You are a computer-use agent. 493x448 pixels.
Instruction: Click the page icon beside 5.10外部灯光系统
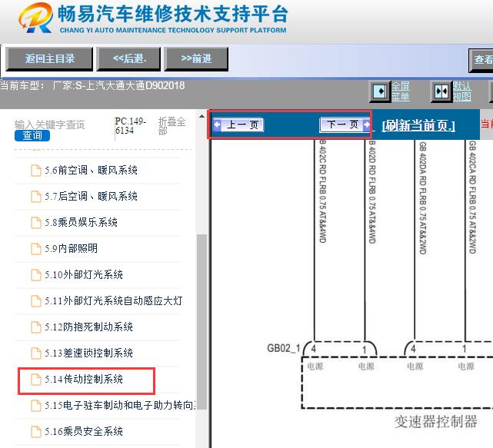click(36, 275)
